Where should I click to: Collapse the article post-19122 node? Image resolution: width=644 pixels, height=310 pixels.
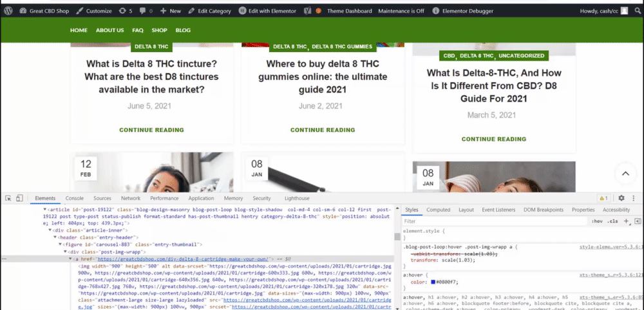[45, 210]
